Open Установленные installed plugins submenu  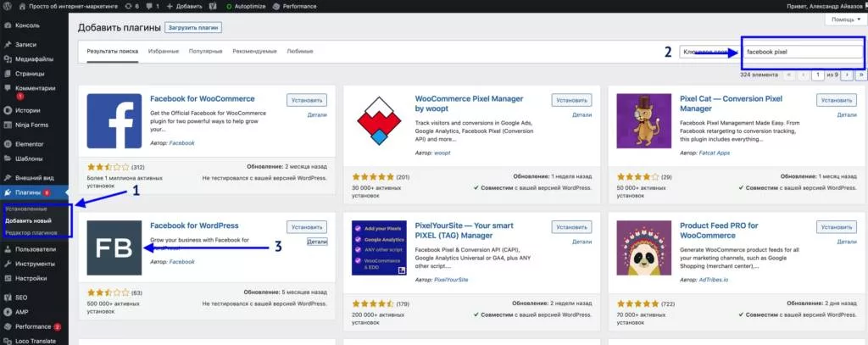pyautogui.click(x=26, y=209)
